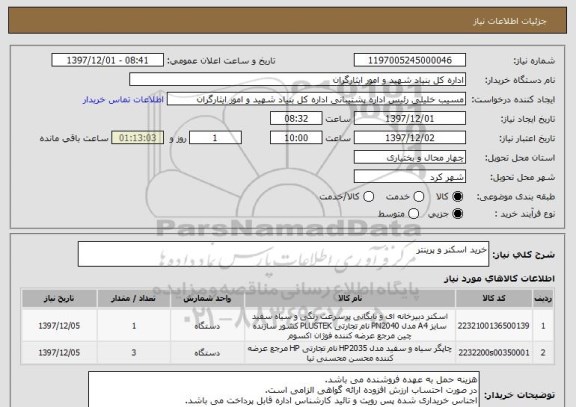The image size is (576, 407).
Task: Click the days remaining field showing 1
Action: (x=215, y=138)
